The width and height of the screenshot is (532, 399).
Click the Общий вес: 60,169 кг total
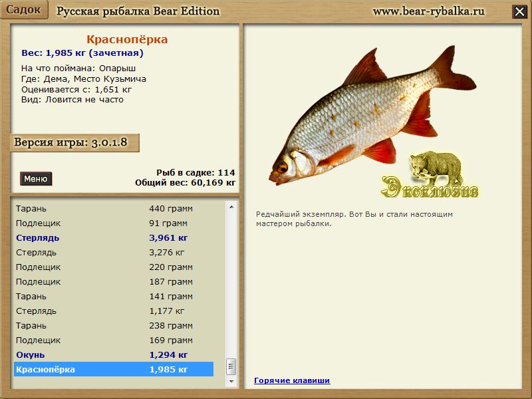click(x=186, y=182)
